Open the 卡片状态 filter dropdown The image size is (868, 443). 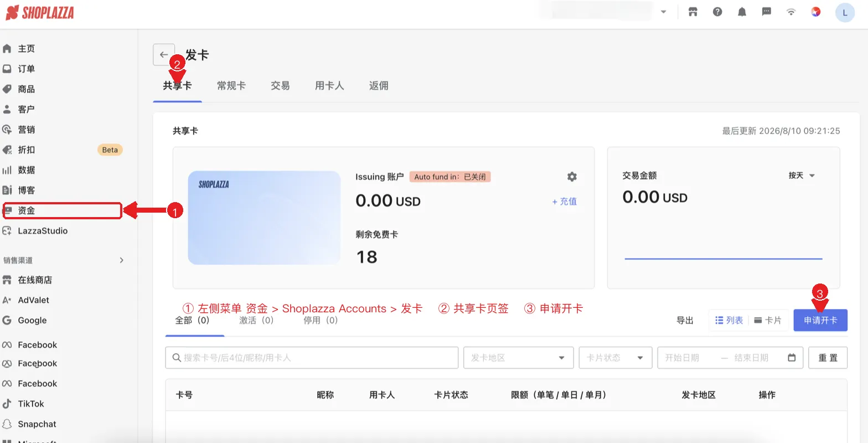click(616, 358)
